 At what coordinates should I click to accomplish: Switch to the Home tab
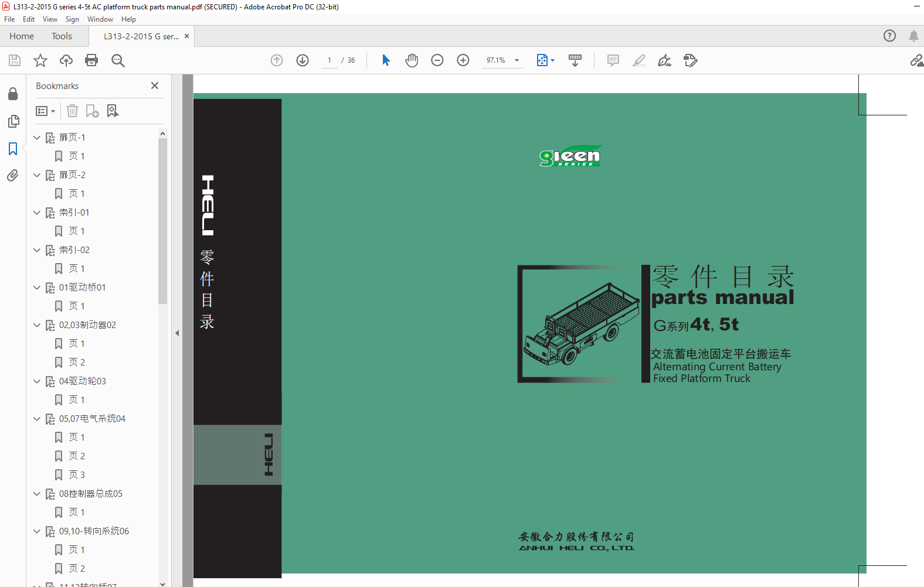pyautogui.click(x=22, y=36)
